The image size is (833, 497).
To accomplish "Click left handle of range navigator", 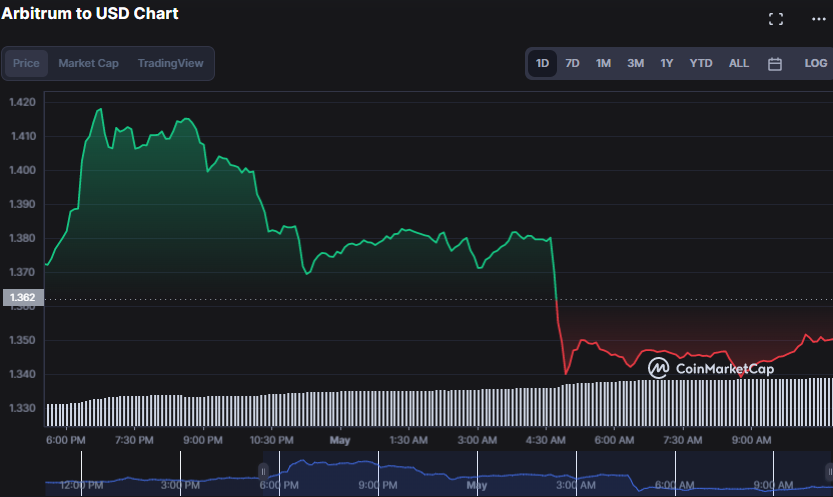I will tap(264, 471).
